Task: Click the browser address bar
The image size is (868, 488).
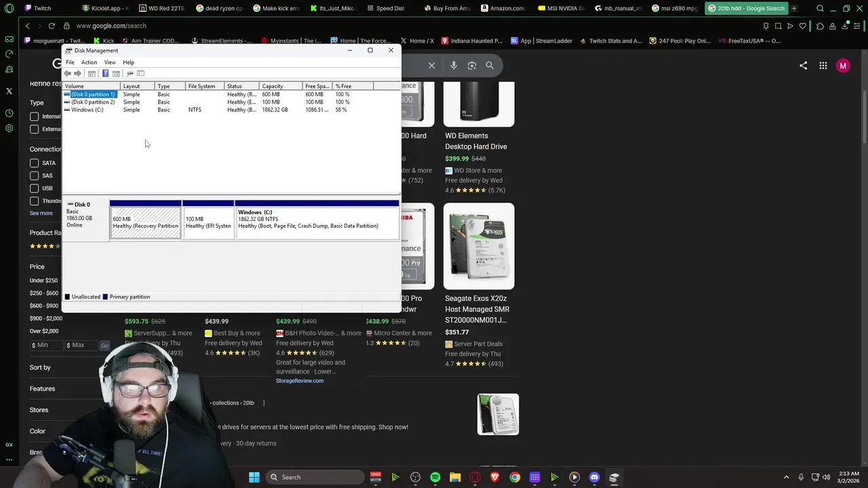Action: coord(407,26)
